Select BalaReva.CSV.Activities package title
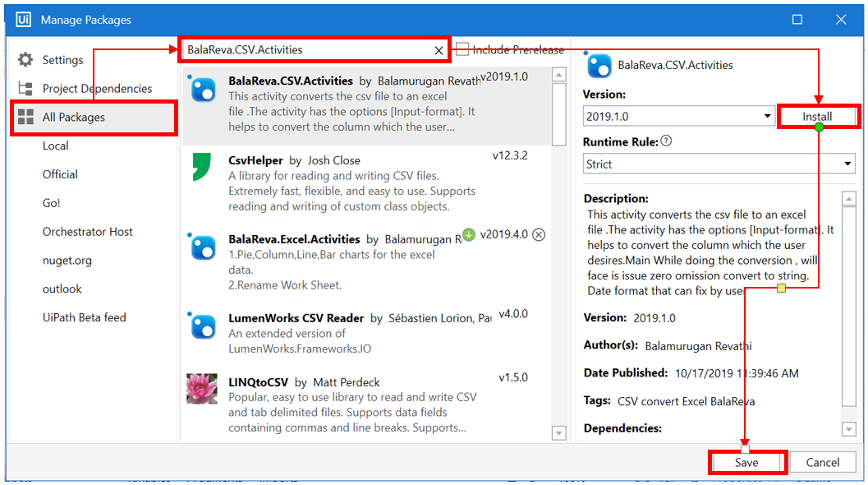Image resolution: width=868 pixels, height=485 pixels. (291, 81)
